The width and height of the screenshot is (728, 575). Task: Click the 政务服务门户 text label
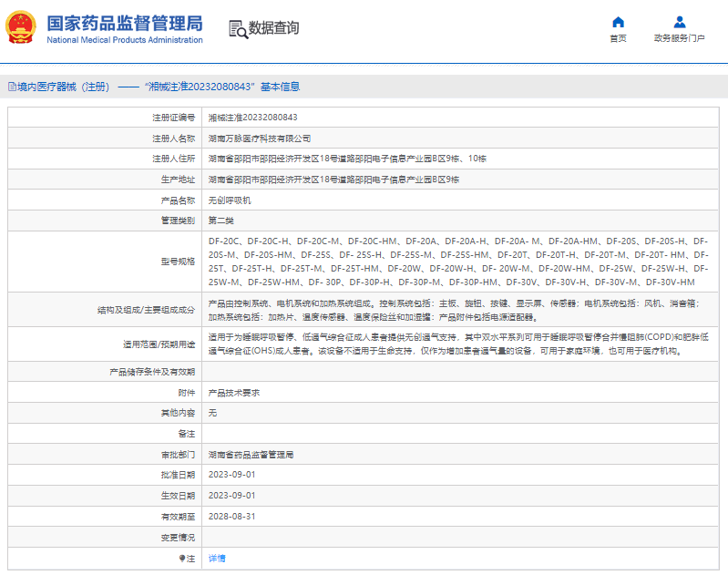click(679, 38)
